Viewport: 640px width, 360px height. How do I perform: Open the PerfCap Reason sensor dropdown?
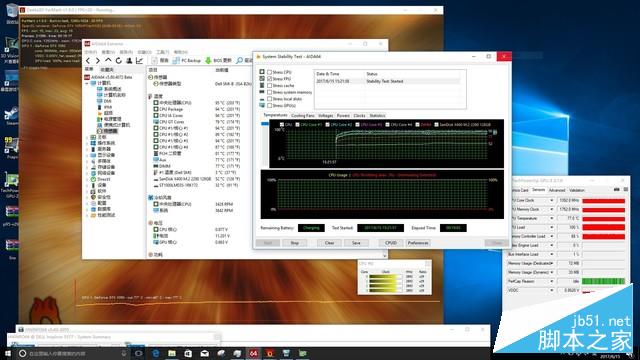[x=552, y=281]
